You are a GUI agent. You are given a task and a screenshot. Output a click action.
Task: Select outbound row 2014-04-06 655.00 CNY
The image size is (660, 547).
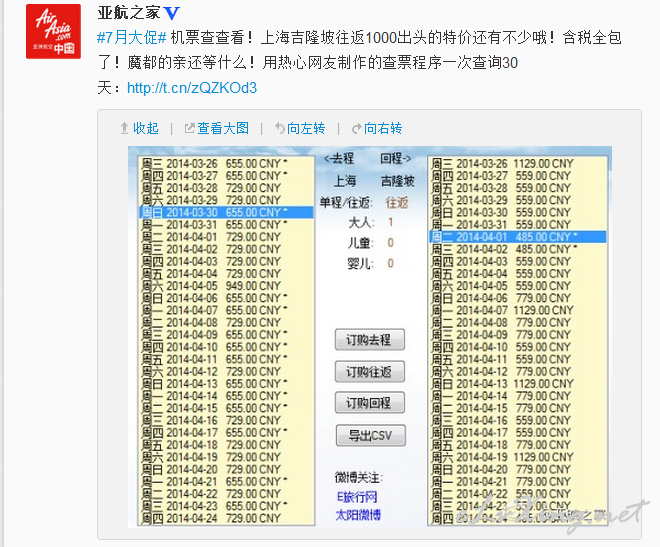coord(226,298)
